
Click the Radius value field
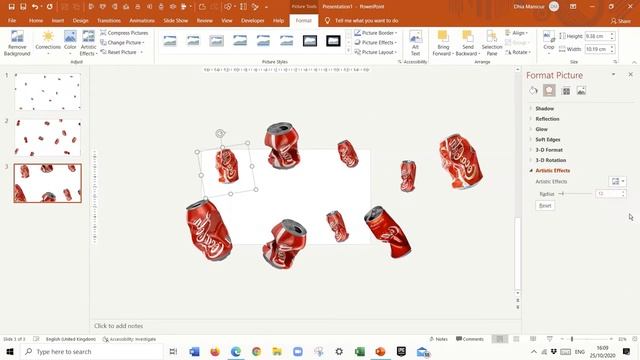pyautogui.click(x=607, y=193)
